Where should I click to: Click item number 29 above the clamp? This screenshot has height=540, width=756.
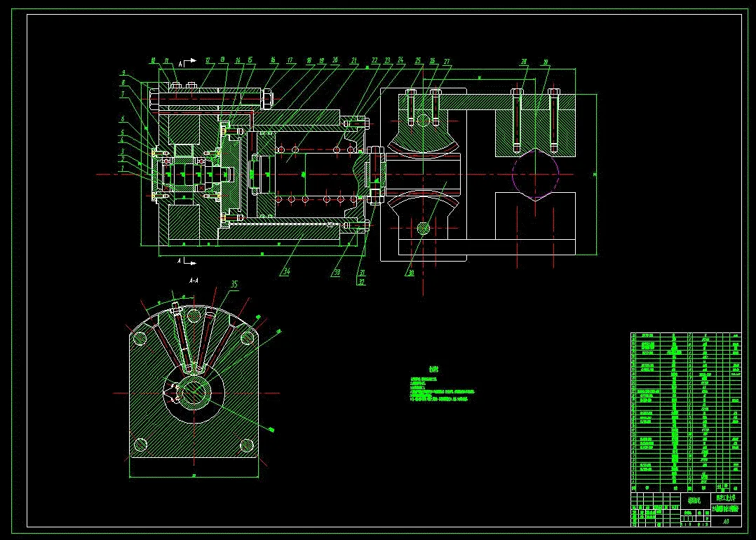point(546,62)
